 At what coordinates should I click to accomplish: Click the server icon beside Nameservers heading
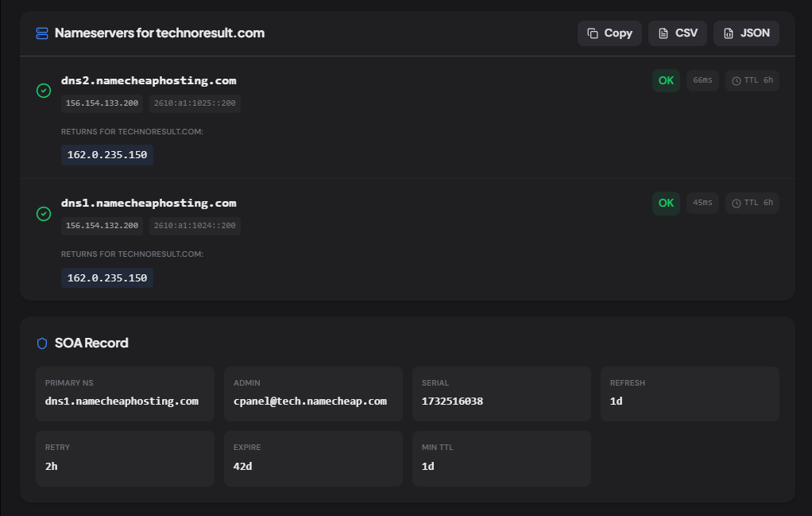42,33
